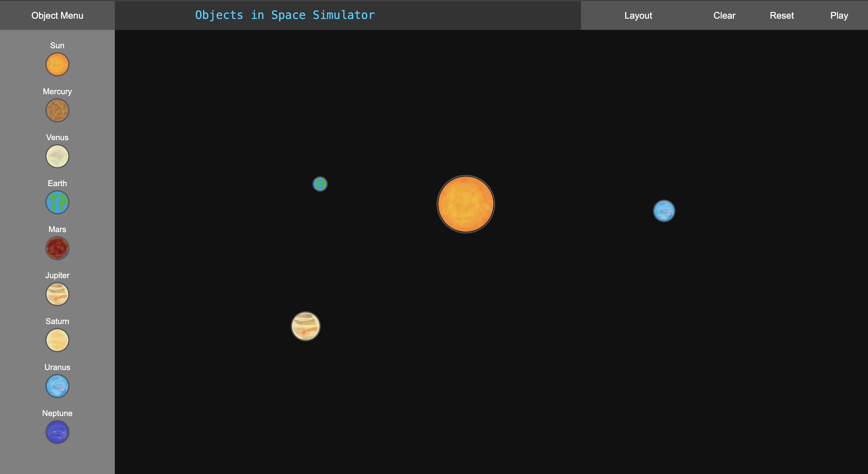Screen dimensions: 868x474
Task: Select the Sun icon in Object Menu
Action: (57, 64)
